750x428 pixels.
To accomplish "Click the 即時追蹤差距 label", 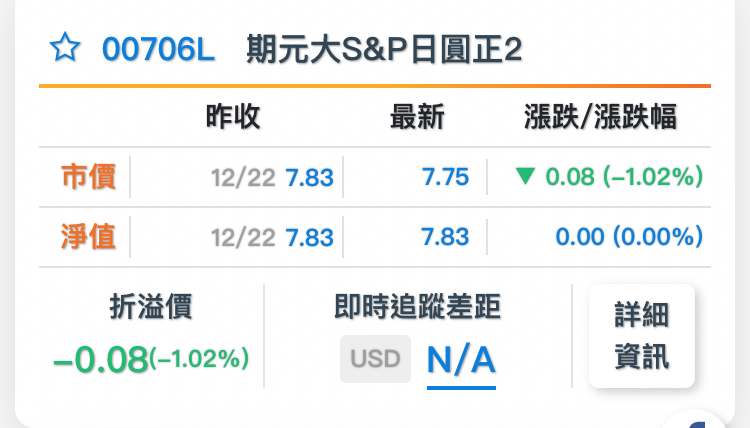I will (x=417, y=306).
